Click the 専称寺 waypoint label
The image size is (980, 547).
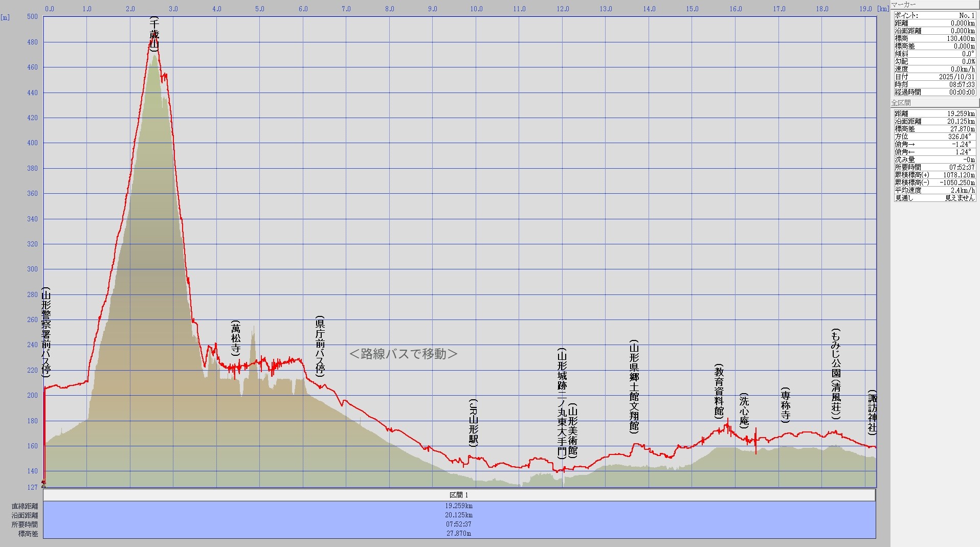786,405
